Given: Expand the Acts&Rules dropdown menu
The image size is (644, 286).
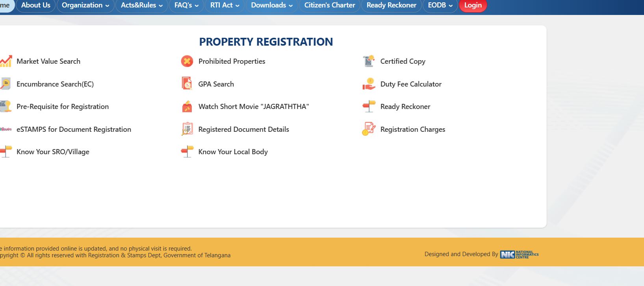Looking at the screenshot, I should [x=141, y=6].
